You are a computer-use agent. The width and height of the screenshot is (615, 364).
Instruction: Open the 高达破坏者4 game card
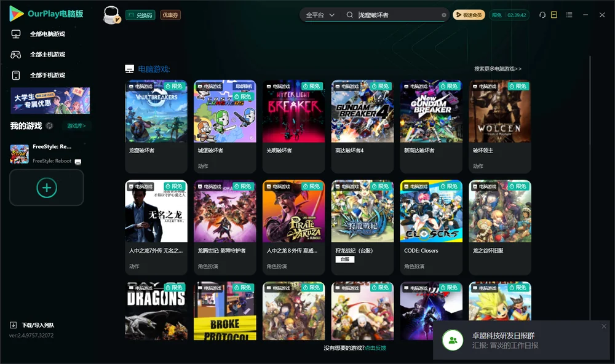[362, 126]
